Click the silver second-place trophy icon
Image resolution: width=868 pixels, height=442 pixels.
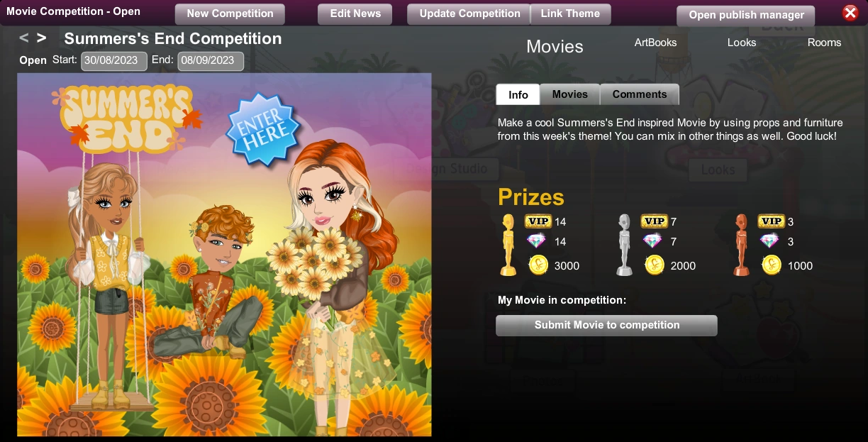(624, 245)
